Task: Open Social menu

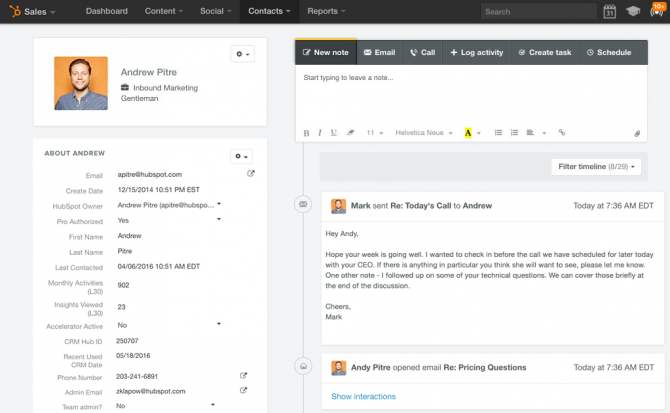Action: 215,11
